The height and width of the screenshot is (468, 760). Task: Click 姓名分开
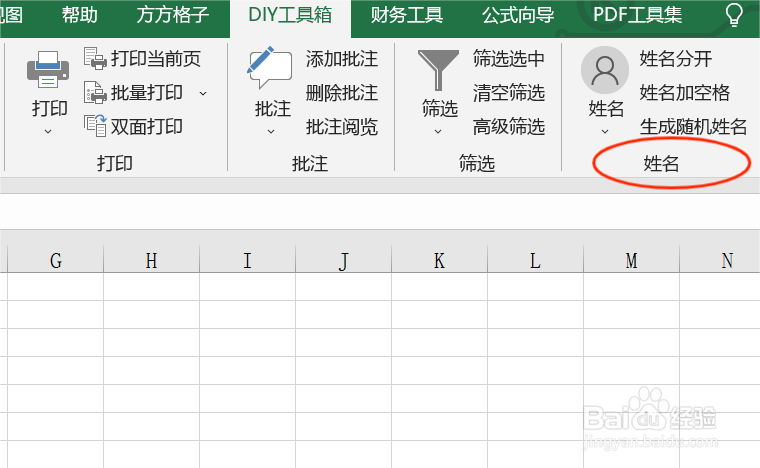676,59
